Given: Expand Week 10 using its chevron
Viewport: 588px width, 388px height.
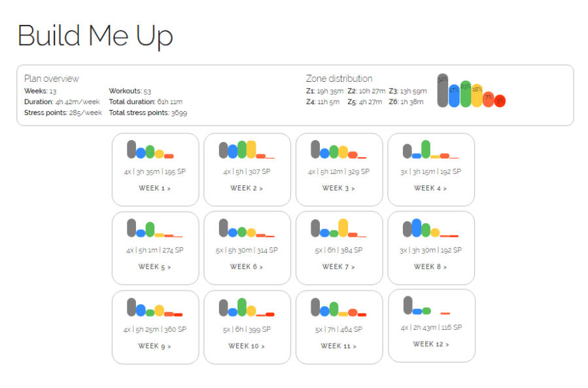Looking at the screenshot, I should click(x=262, y=346).
